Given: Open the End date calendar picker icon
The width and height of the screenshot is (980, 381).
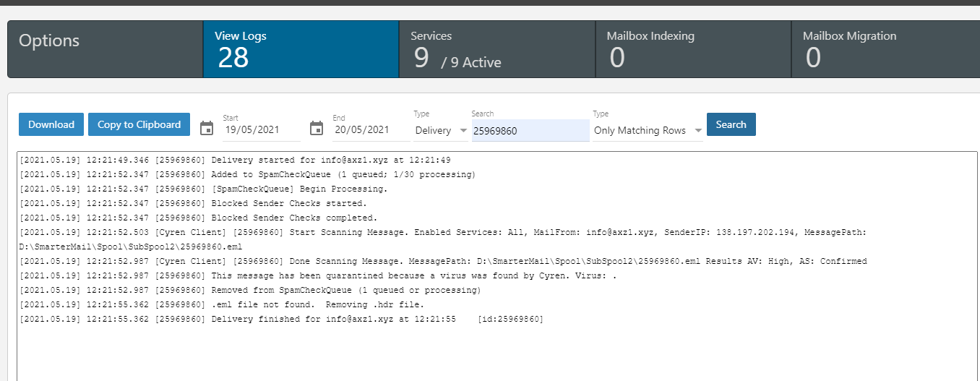Looking at the screenshot, I should point(317,128).
